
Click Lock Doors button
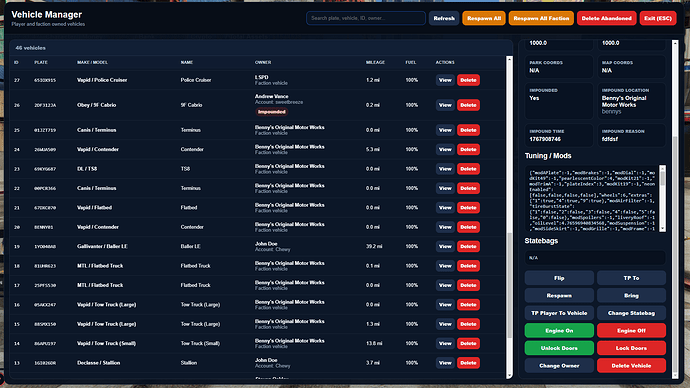pos(631,348)
